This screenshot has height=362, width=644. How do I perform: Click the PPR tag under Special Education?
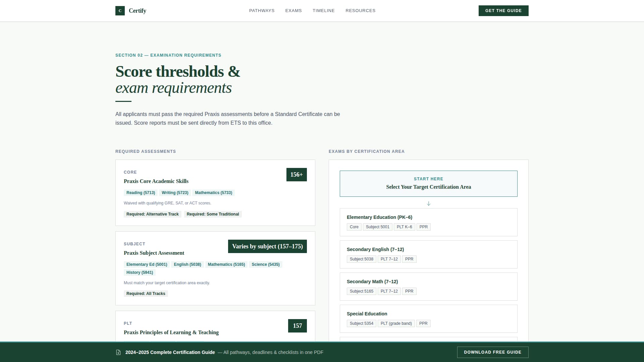[x=423, y=323]
